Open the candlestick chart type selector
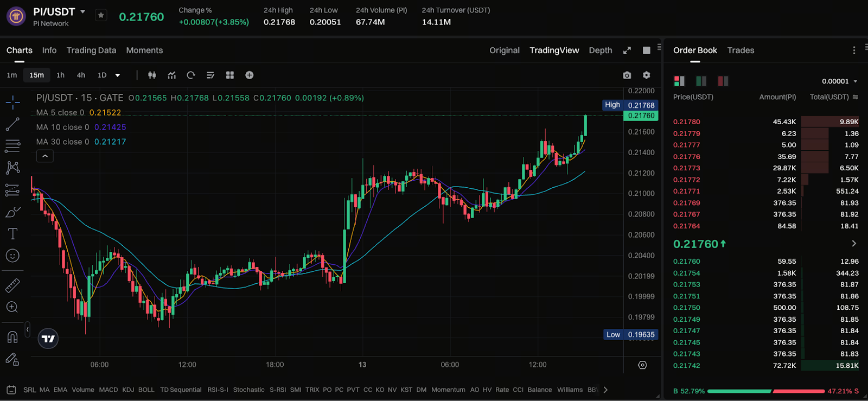 152,75
